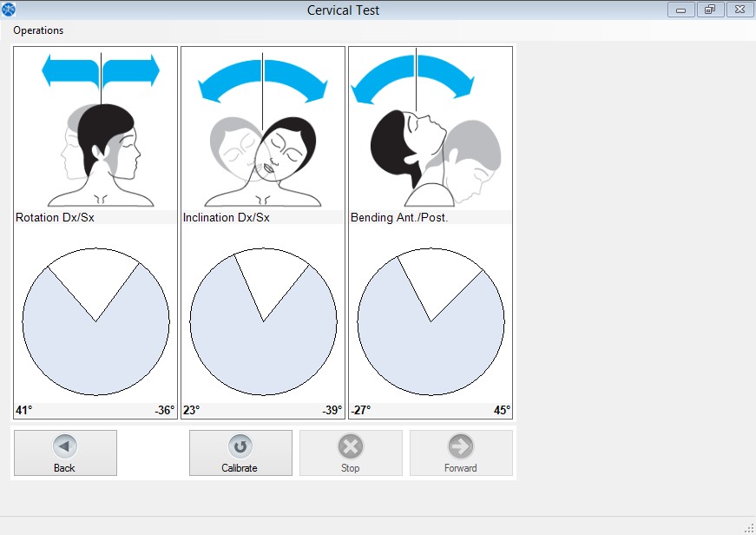Click the 41° rotation value
This screenshot has width=756, height=535.
pos(24,411)
